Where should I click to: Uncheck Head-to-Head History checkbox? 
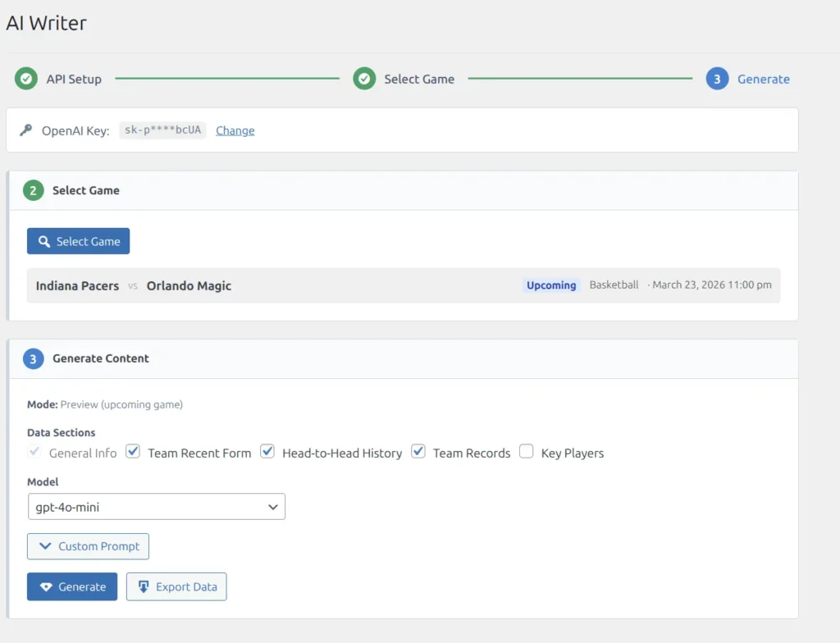(267, 452)
